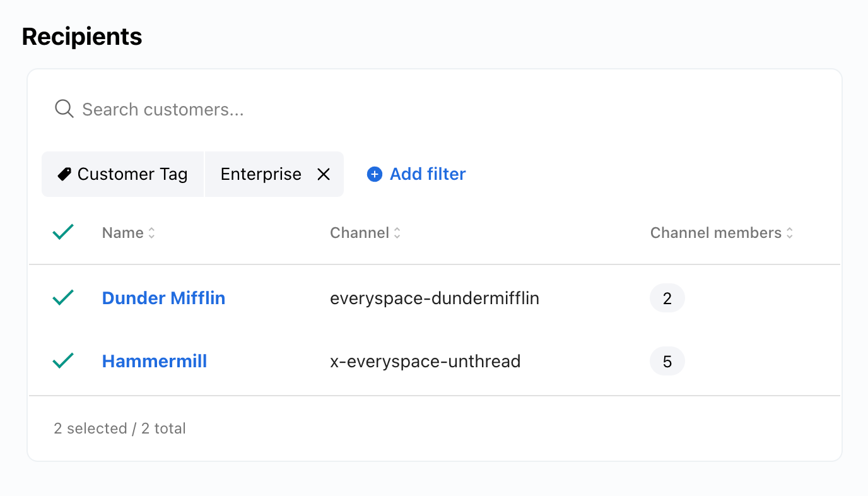Sort by Channel using its sort arrows
868x496 pixels.
coord(397,233)
